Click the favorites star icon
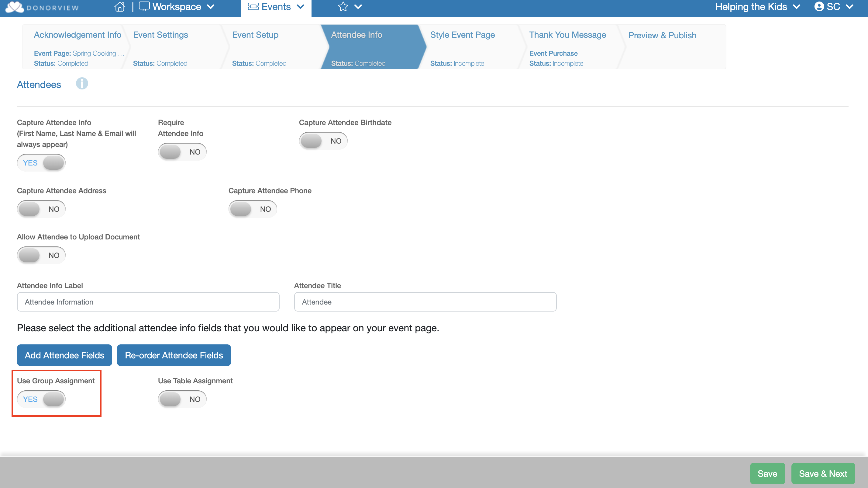Image resolution: width=868 pixels, height=488 pixels. coord(343,7)
